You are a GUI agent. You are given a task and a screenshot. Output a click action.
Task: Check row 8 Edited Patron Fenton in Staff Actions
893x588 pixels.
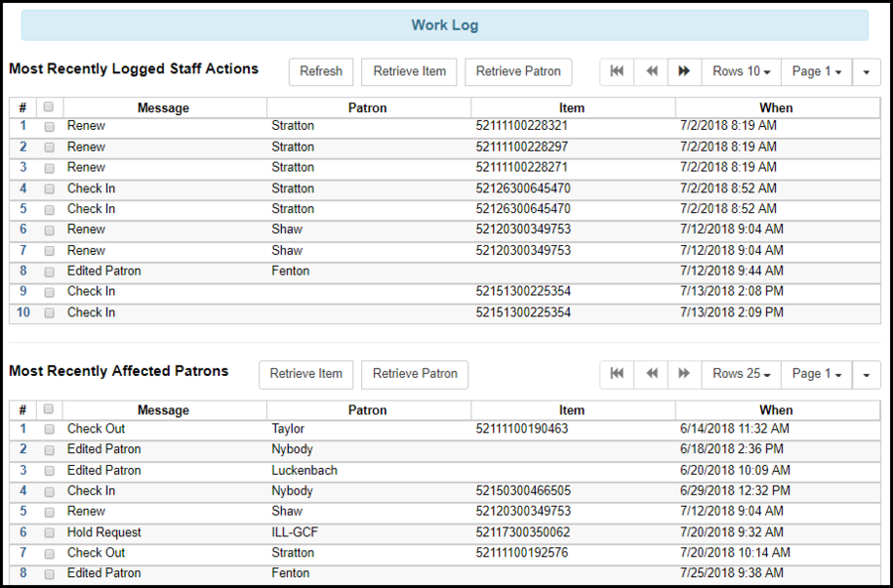[x=50, y=272]
